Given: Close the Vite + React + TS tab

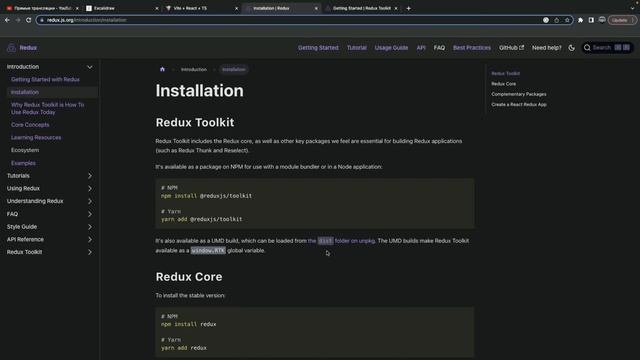Looking at the screenshot, I should tap(236, 8).
